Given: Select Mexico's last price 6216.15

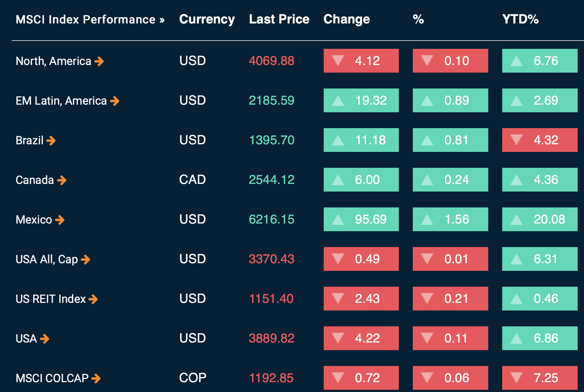Looking at the screenshot, I should point(271,220).
